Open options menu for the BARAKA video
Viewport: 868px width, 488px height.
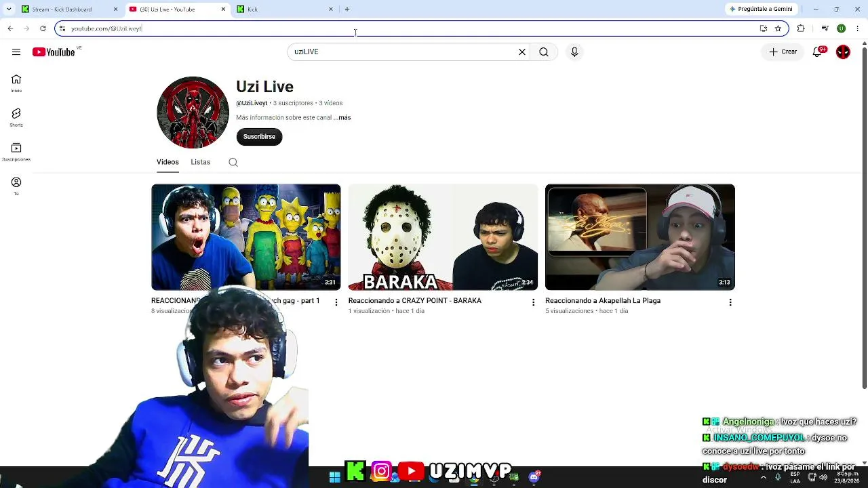533,302
